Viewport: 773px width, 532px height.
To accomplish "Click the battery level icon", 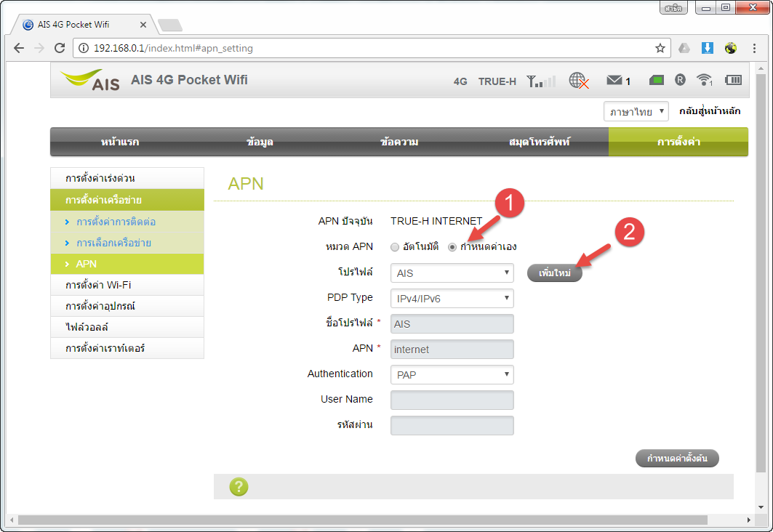I will [733, 80].
